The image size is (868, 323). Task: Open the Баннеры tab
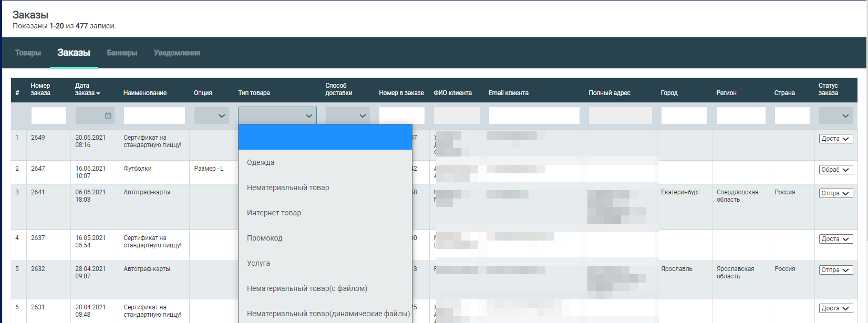click(x=122, y=53)
